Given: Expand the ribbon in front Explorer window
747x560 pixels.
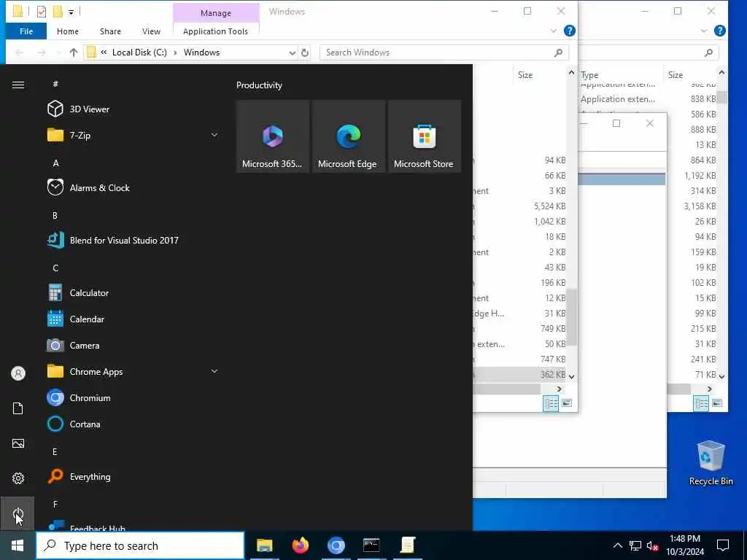Looking at the screenshot, I should coord(553,31).
